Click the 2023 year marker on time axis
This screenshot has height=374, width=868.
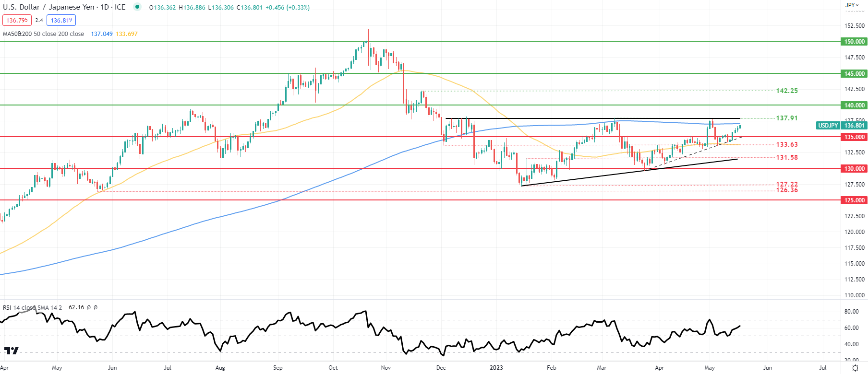[496, 368]
